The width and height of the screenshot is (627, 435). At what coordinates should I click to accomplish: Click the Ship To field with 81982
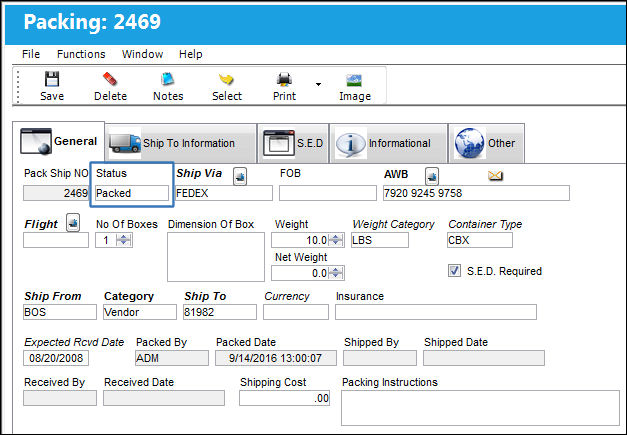[220, 312]
